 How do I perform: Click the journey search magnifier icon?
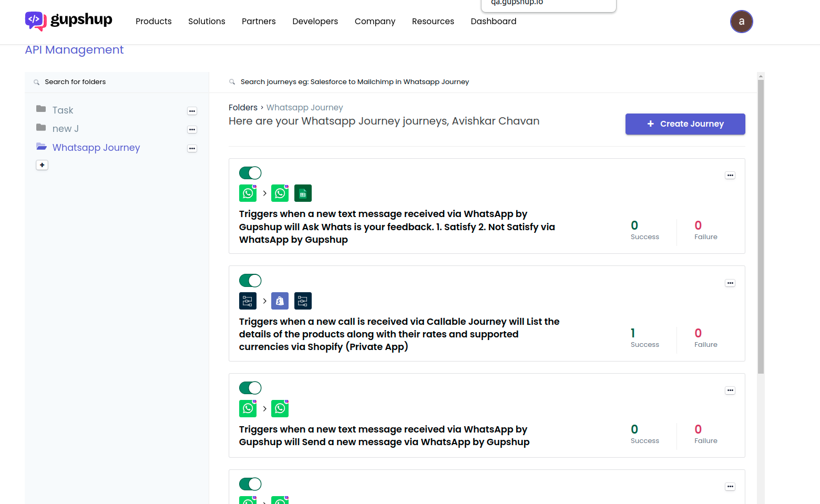coord(232,82)
